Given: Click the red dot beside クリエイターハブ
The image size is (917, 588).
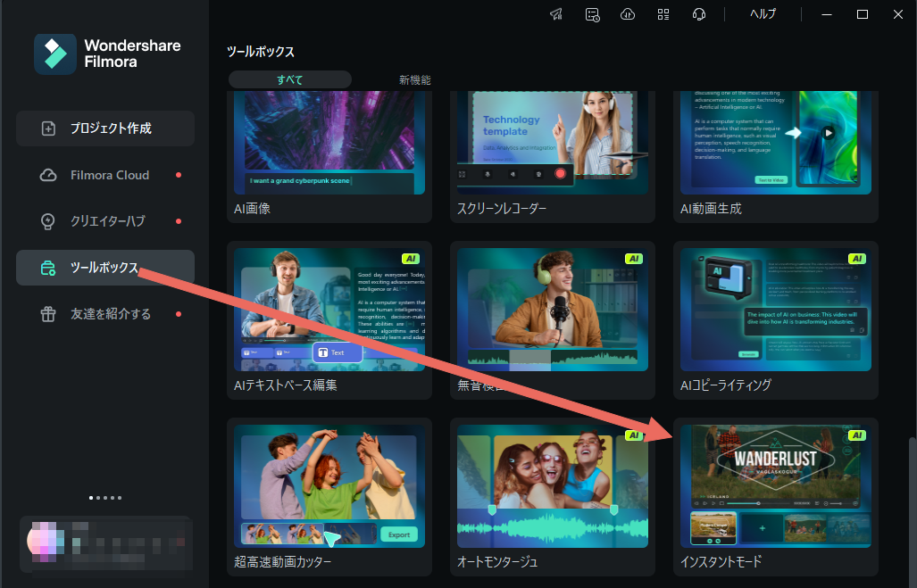Looking at the screenshot, I should pyautogui.click(x=179, y=221).
